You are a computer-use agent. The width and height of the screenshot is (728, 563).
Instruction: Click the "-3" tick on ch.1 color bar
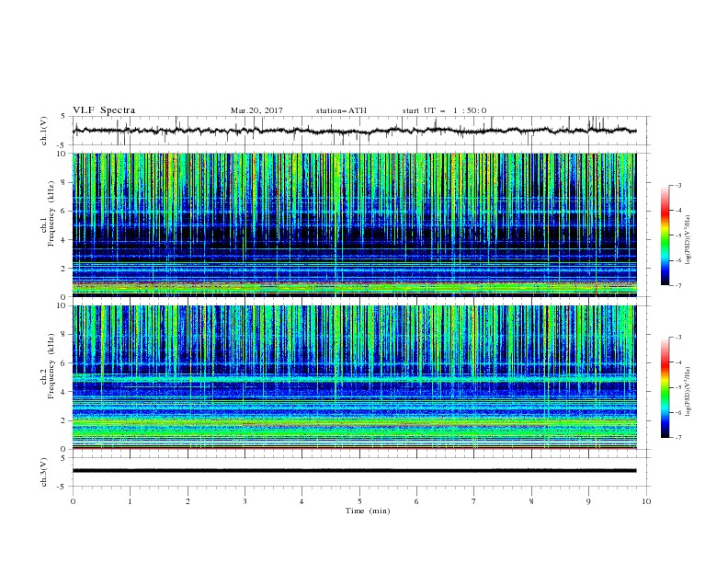pos(677,185)
